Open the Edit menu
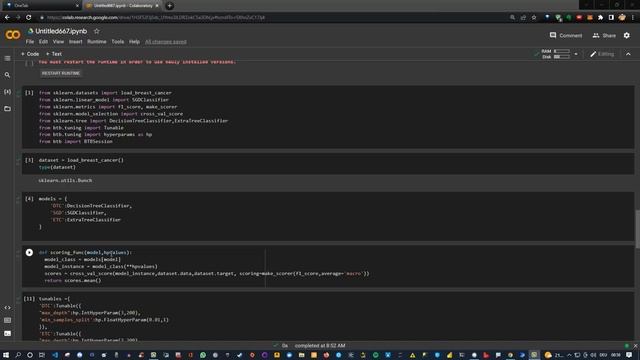The height and width of the screenshot is (360, 640). coord(43,42)
